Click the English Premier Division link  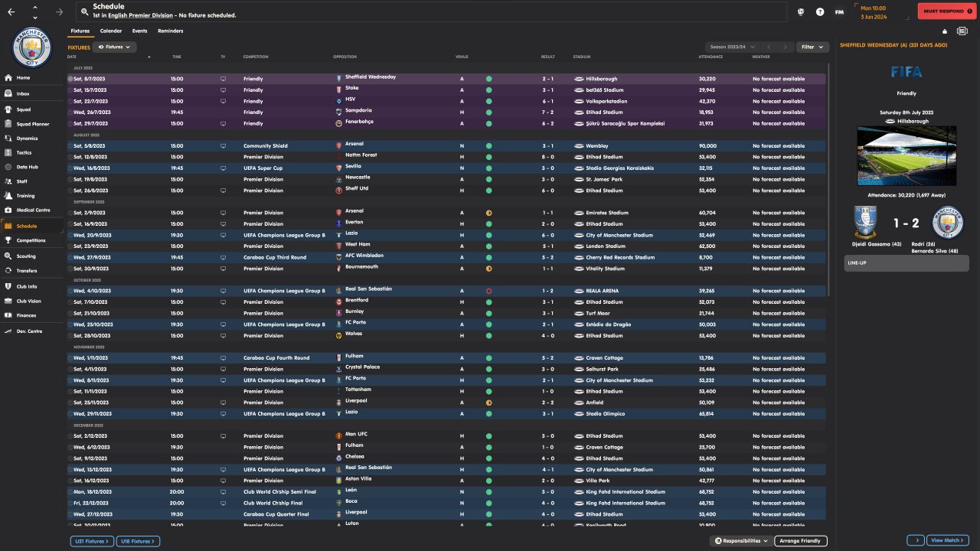point(140,15)
